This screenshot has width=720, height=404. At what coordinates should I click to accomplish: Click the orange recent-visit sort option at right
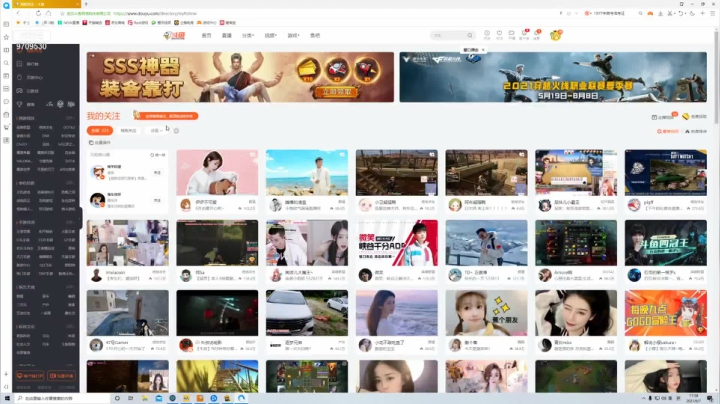tap(668, 131)
